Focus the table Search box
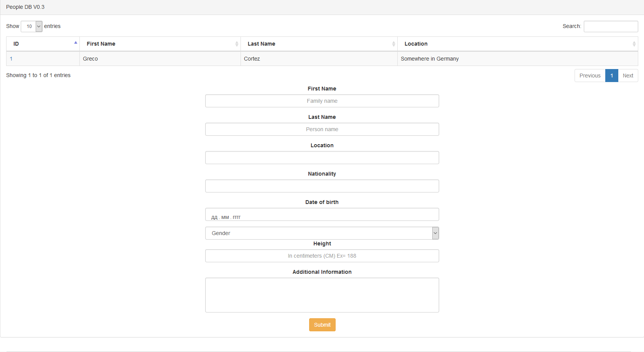The height and width of the screenshot is (352, 644). (611, 26)
